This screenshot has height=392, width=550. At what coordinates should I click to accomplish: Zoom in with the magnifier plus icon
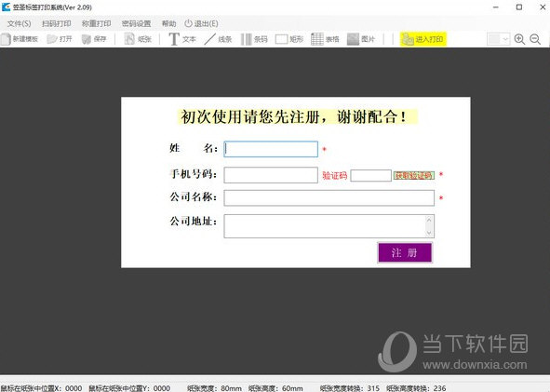coord(519,39)
